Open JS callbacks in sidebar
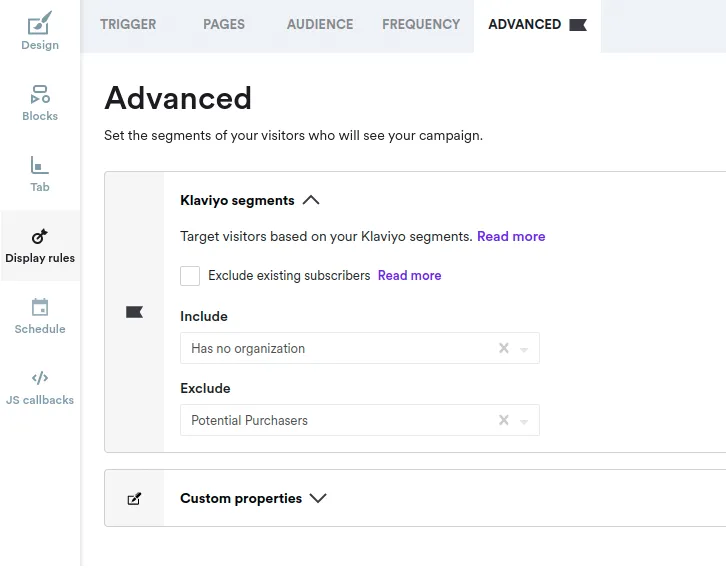The width and height of the screenshot is (726, 580). point(40,387)
